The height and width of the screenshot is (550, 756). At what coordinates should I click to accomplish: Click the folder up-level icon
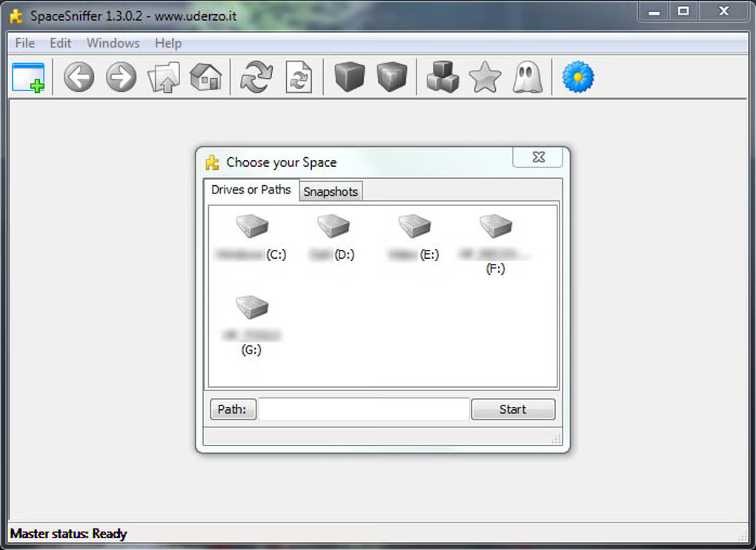pos(164,77)
